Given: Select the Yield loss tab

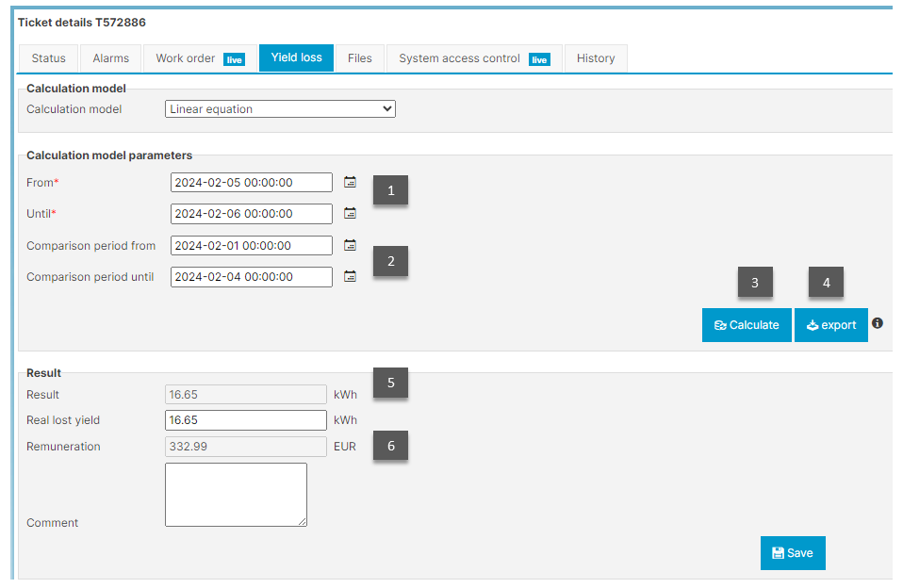Looking at the screenshot, I should 296,57.
